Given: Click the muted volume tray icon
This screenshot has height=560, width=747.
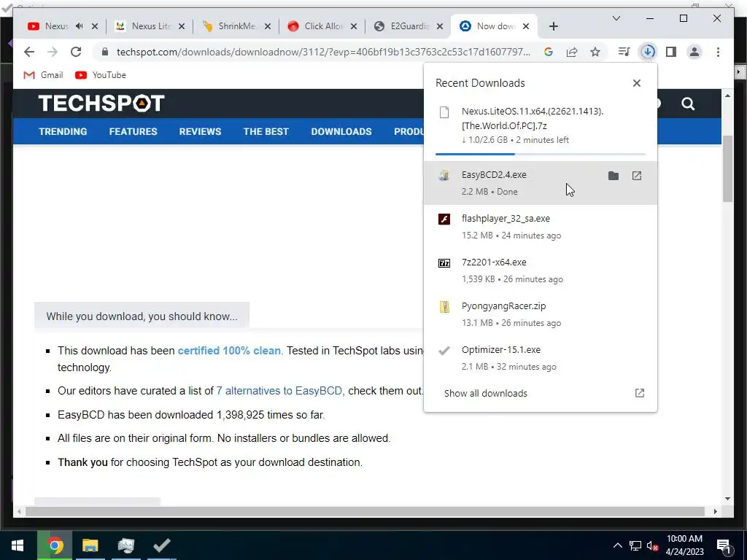Looking at the screenshot, I should (x=652, y=545).
